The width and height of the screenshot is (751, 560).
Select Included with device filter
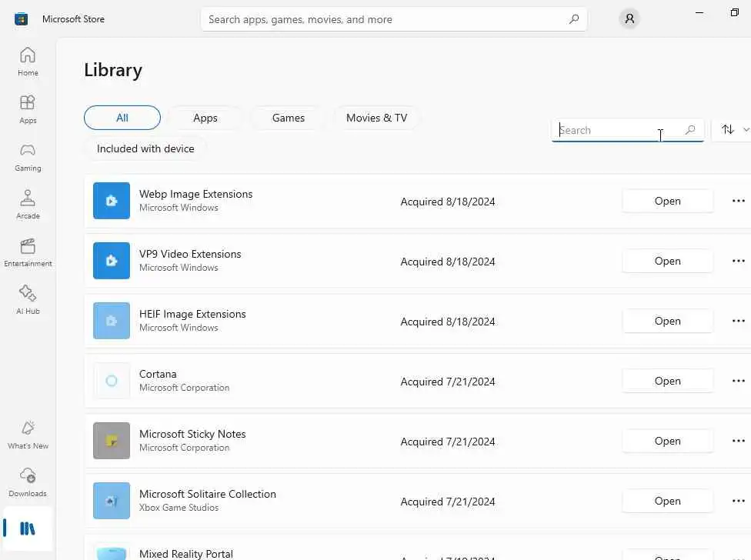pos(145,149)
